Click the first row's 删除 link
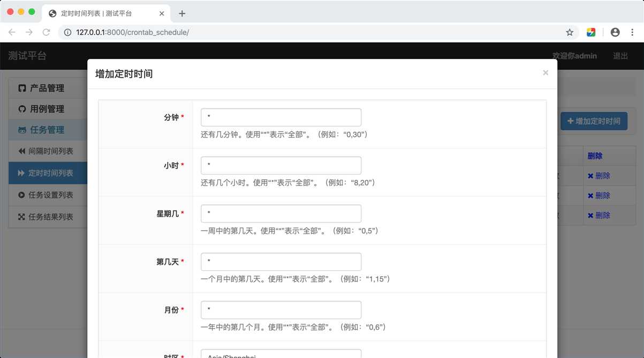The width and height of the screenshot is (644, 358). (598, 176)
